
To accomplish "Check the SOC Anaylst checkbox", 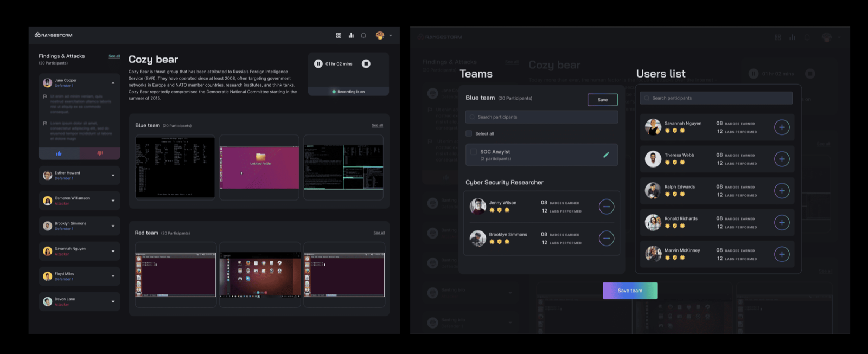I will tap(474, 152).
